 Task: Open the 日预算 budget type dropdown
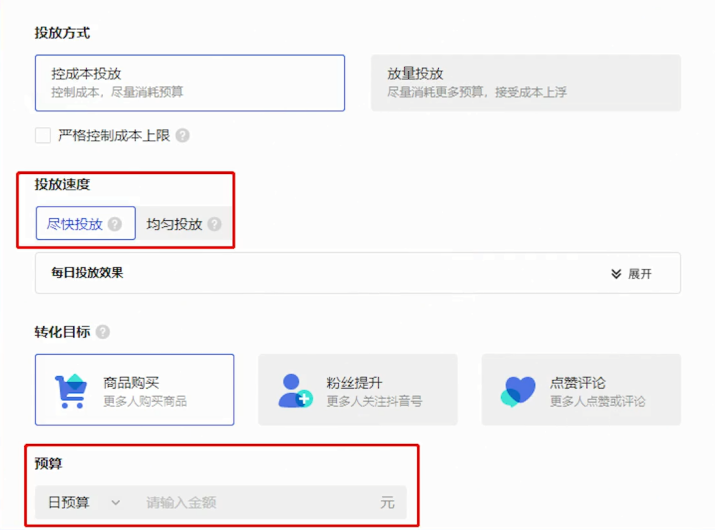click(x=84, y=503)
